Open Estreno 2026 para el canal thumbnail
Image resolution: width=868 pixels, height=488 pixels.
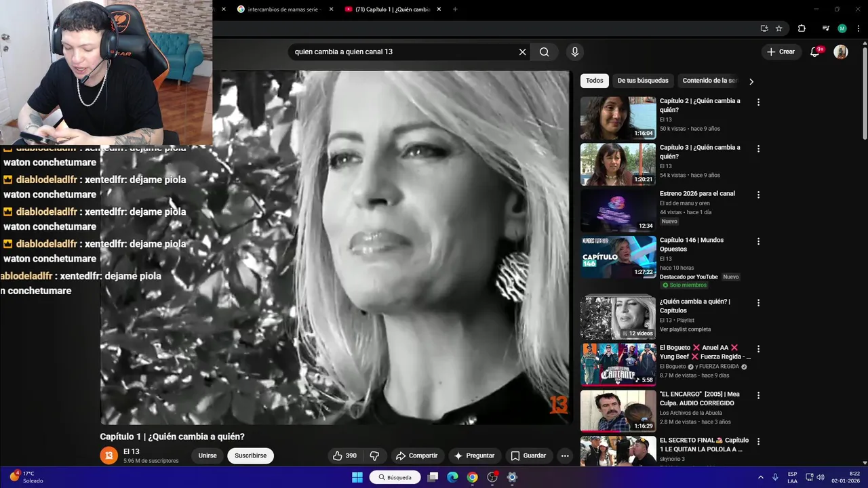[618, 211]
